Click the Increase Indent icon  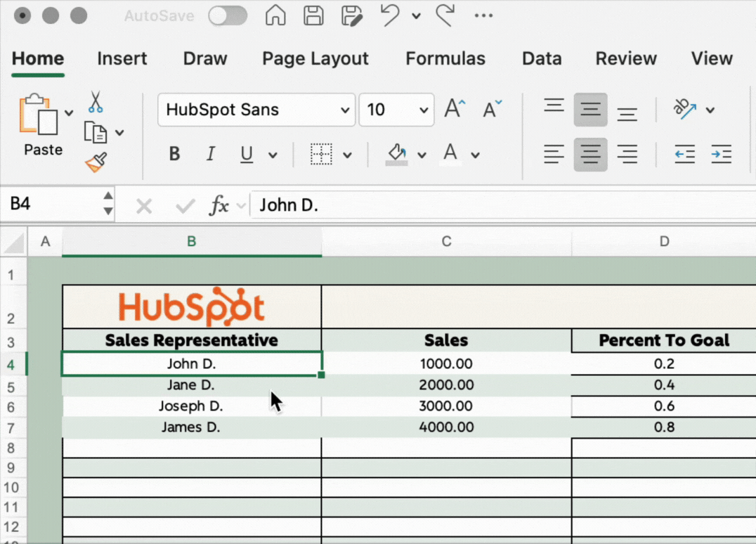721,154
